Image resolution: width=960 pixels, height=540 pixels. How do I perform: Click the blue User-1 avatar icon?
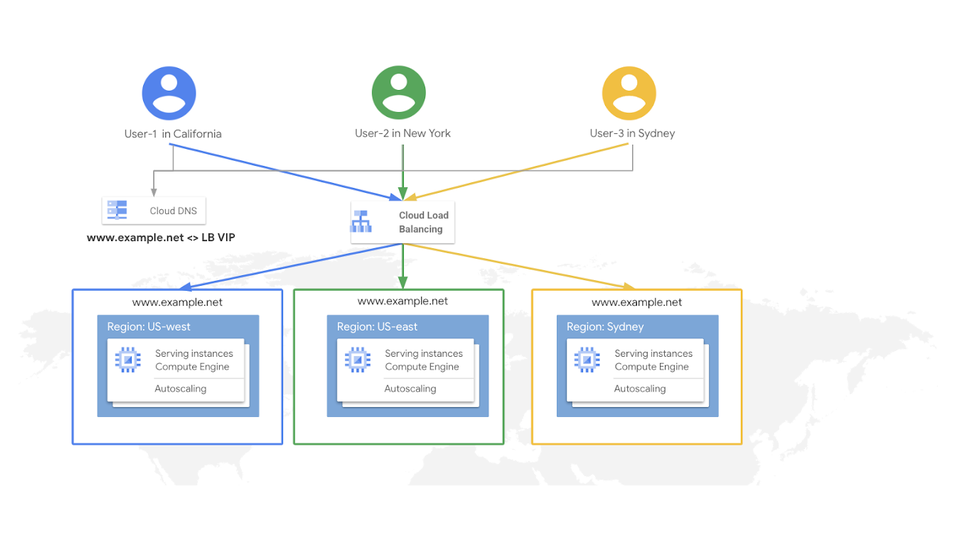tap(169, 93)
